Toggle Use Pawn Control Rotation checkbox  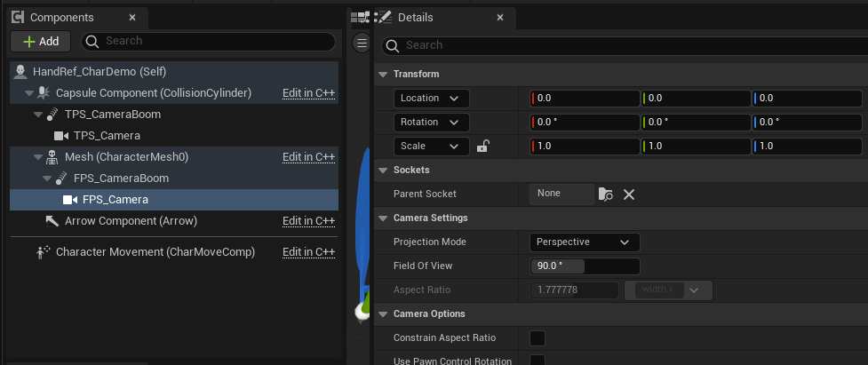click(x=538, y=361)
